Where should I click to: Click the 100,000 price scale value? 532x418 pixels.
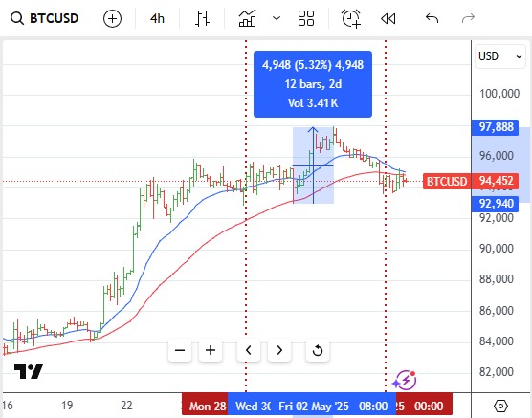pos(499,94)
